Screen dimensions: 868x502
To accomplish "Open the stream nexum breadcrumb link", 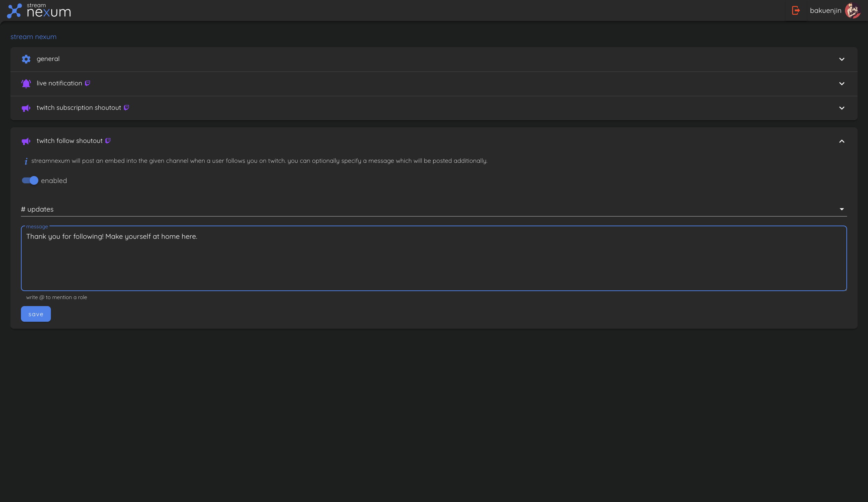I will click(33, 36).
